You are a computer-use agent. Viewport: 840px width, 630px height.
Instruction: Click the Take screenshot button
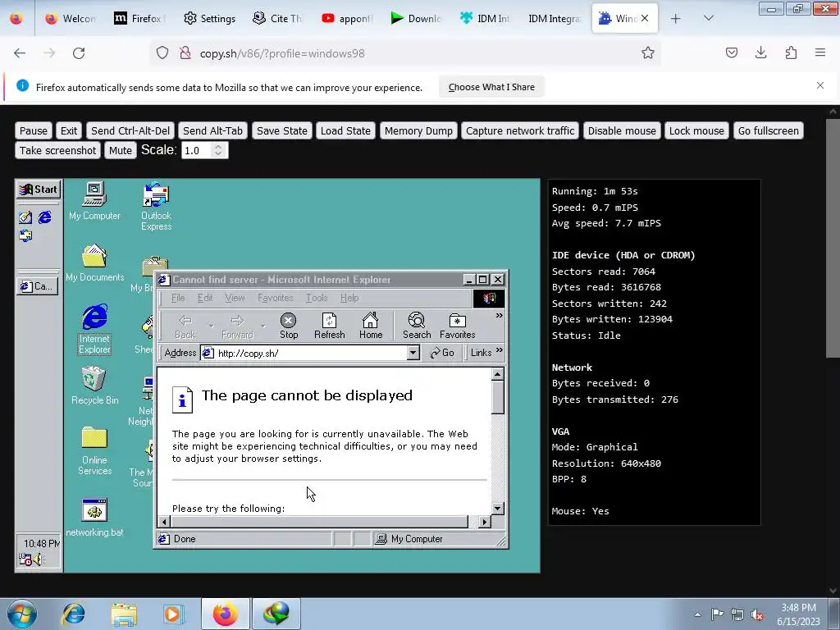[58, 151]
